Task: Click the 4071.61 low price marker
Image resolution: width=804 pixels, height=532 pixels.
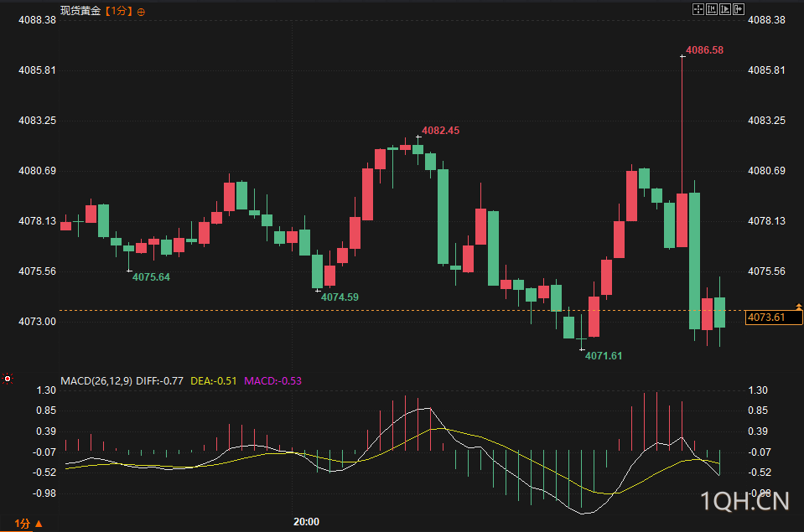Action: 604,356
